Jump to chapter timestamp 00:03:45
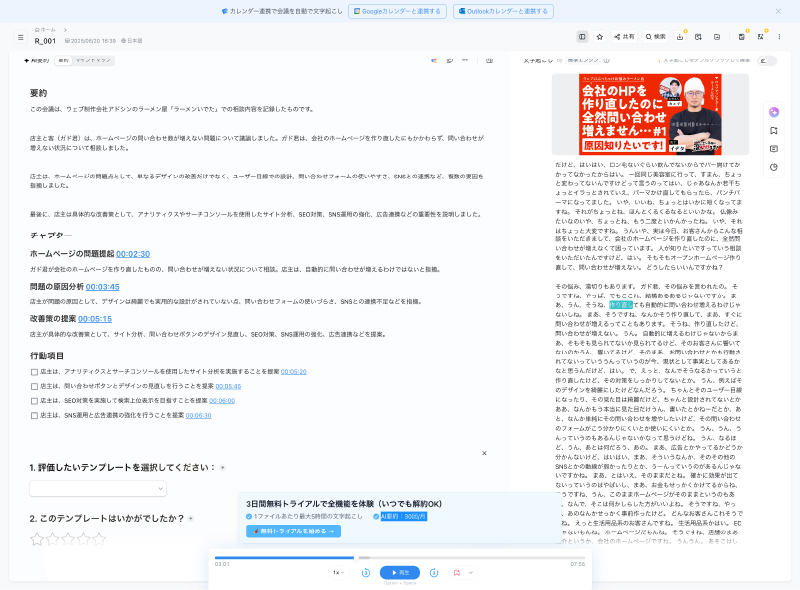 coord(103,287)
